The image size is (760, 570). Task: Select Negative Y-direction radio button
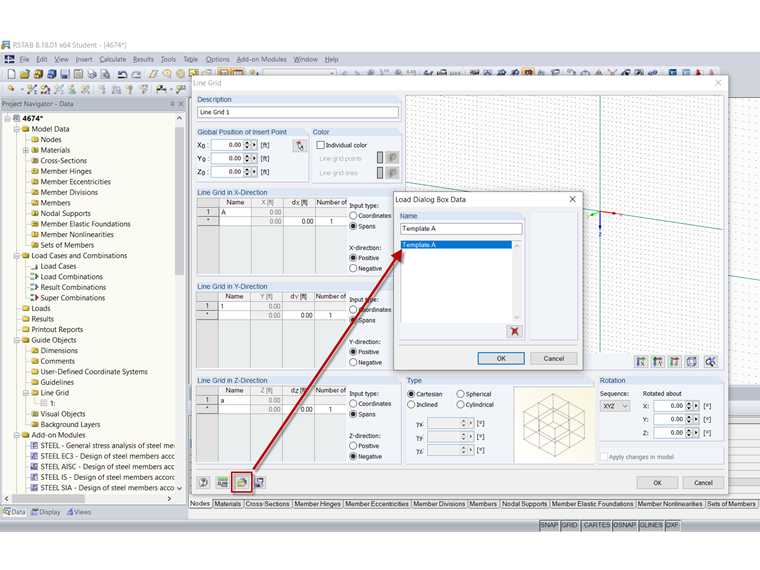click(353, 363)
